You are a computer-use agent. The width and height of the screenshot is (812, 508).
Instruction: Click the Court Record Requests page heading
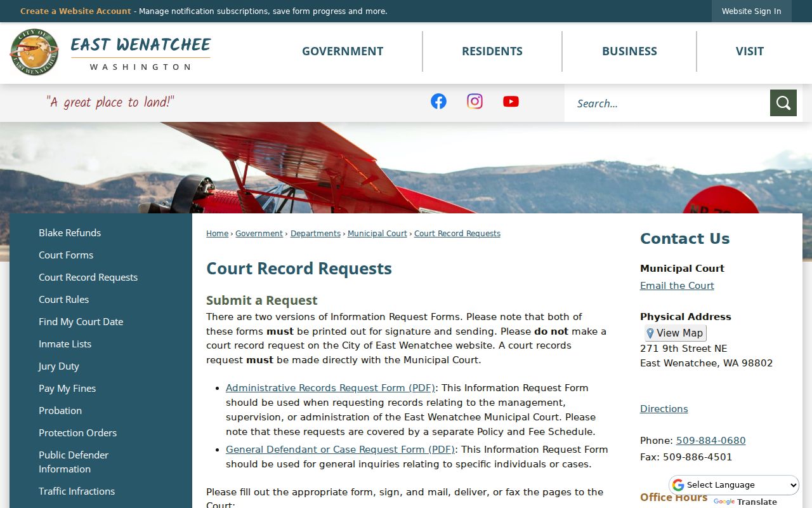coord(299,269)
